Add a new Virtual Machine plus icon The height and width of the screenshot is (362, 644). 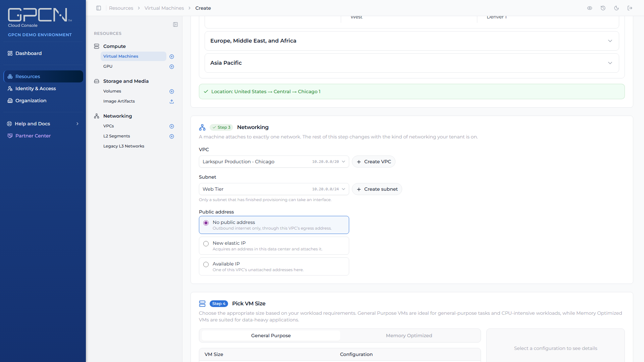172,57
